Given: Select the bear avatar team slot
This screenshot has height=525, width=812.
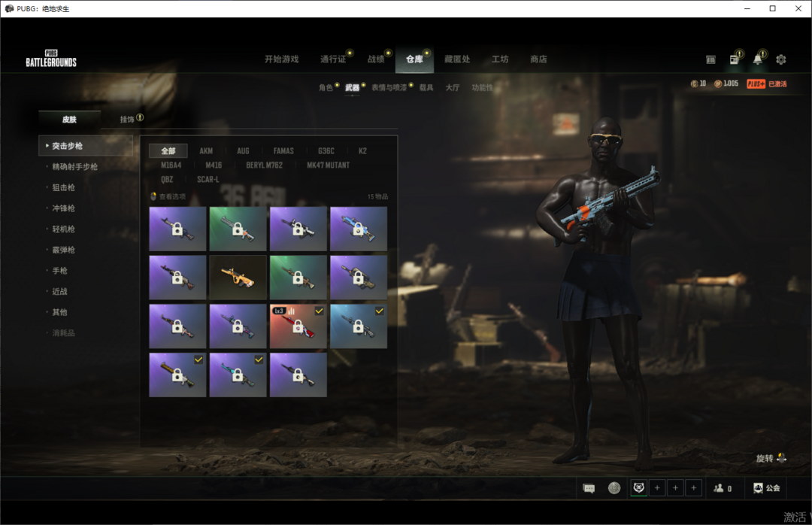Looking at the screenshot, I should (639, 487).
